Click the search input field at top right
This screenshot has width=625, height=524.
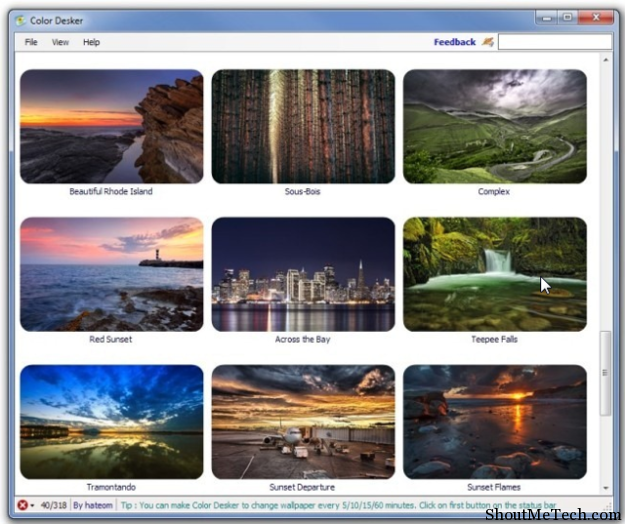coord(552,42)
